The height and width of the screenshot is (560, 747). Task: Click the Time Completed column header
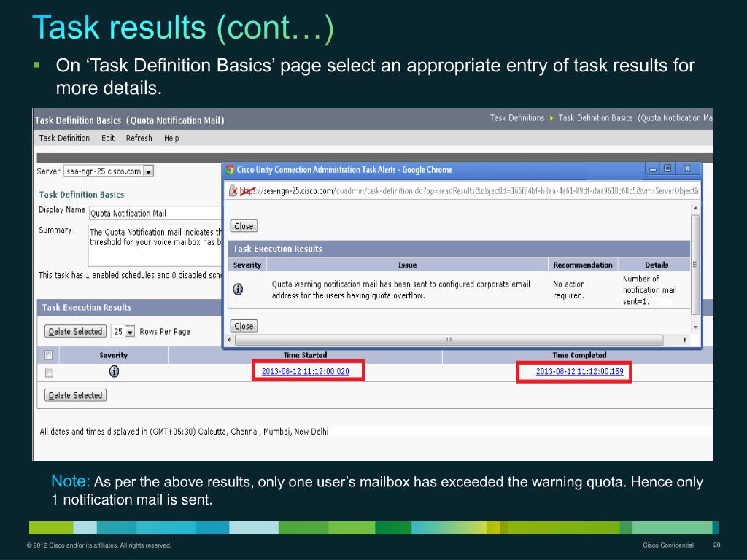pos(580,355)
